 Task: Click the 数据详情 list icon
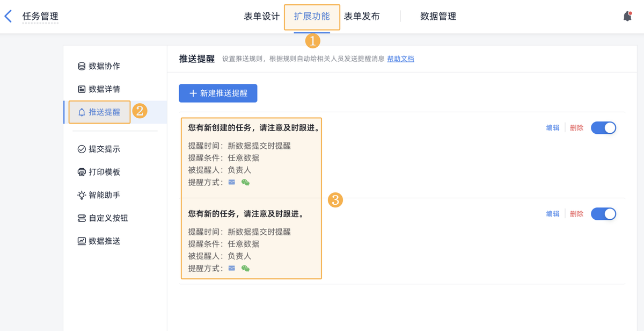pos(82,89)
